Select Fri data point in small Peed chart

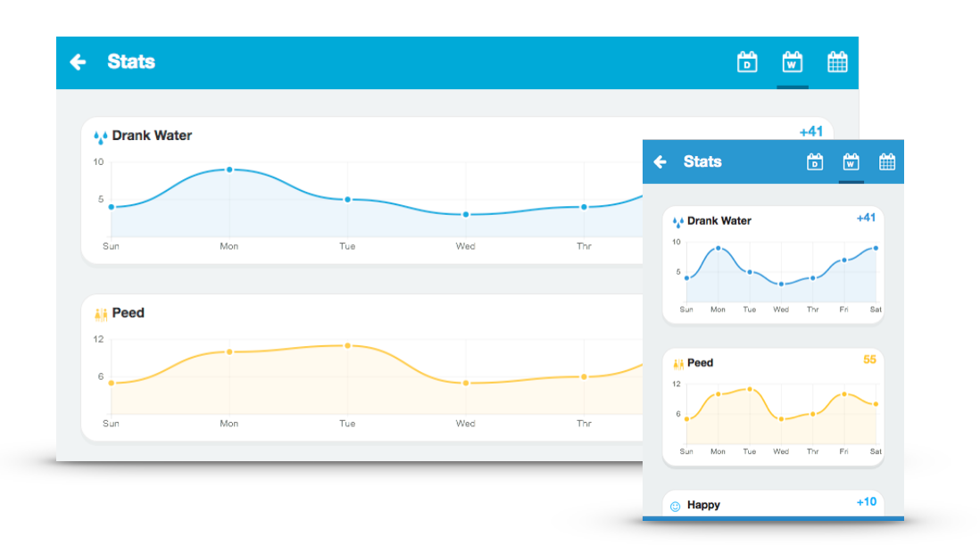click(x=844, y=394)
